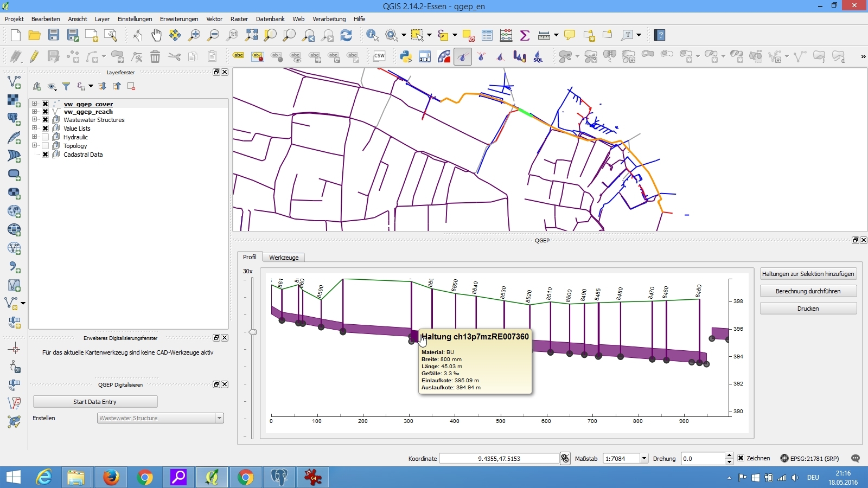This screenshot has width=868, height=488.
Task: Toggle the Zeichnen render checkbox
Action: tap(741, 459)
